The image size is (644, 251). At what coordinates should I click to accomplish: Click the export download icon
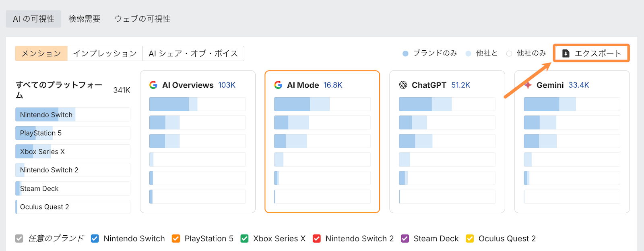coord(566,53)
